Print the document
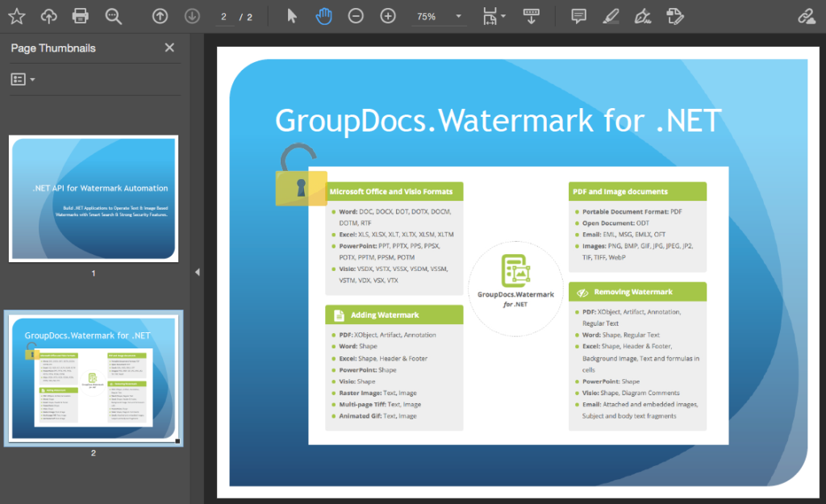The image size is (826, 504). click(x=79, y=15)
